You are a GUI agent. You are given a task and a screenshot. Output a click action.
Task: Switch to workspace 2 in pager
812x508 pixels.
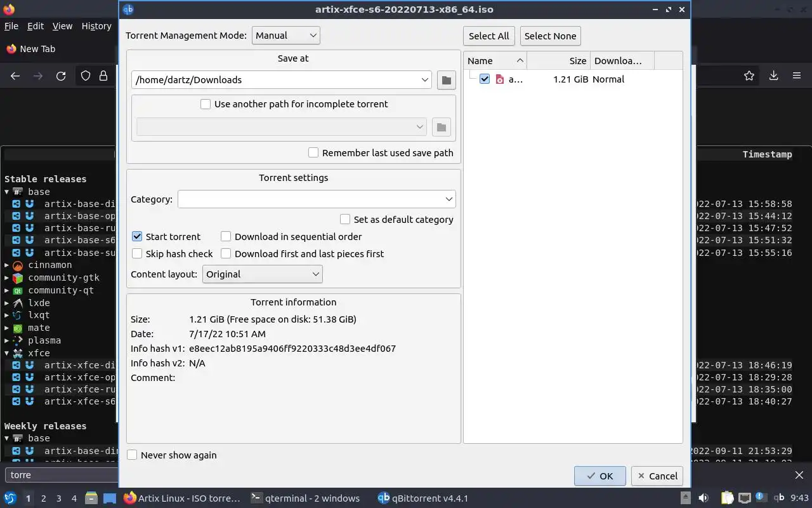[x=43, y=498]
